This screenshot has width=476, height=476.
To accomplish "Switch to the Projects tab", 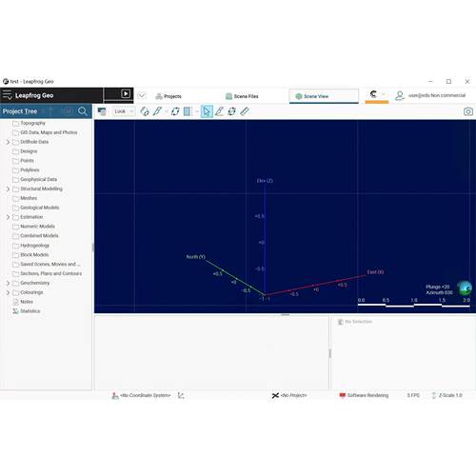I will coord(169,96).
